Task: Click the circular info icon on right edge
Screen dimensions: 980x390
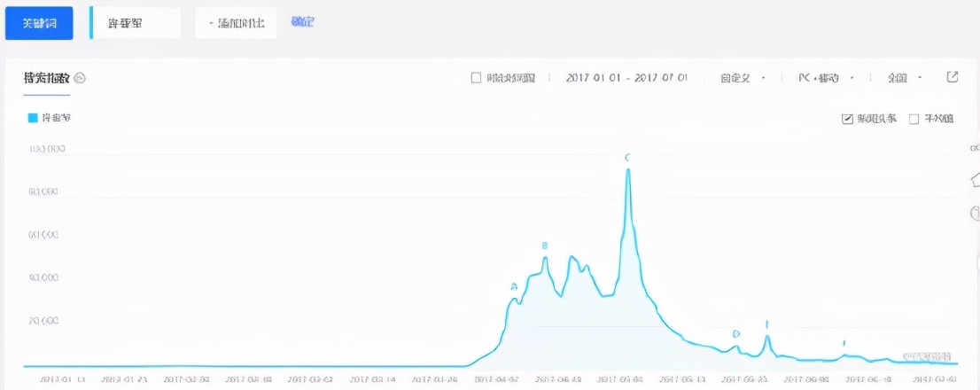Action: (x=975, y=213)
